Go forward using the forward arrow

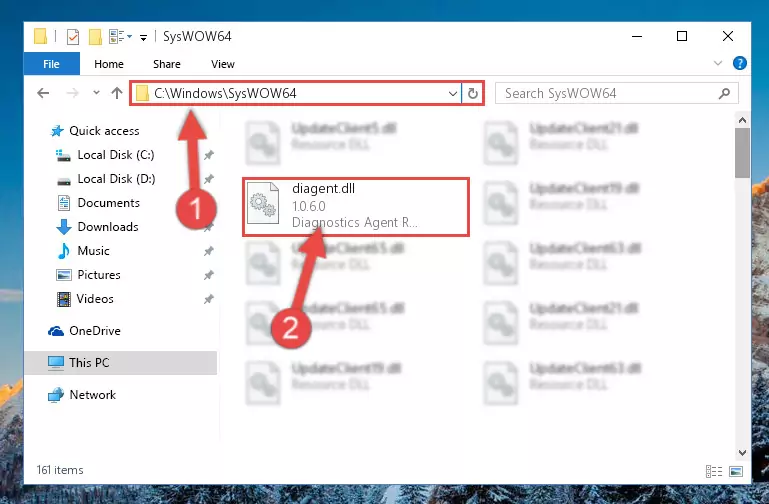point(72,93)
